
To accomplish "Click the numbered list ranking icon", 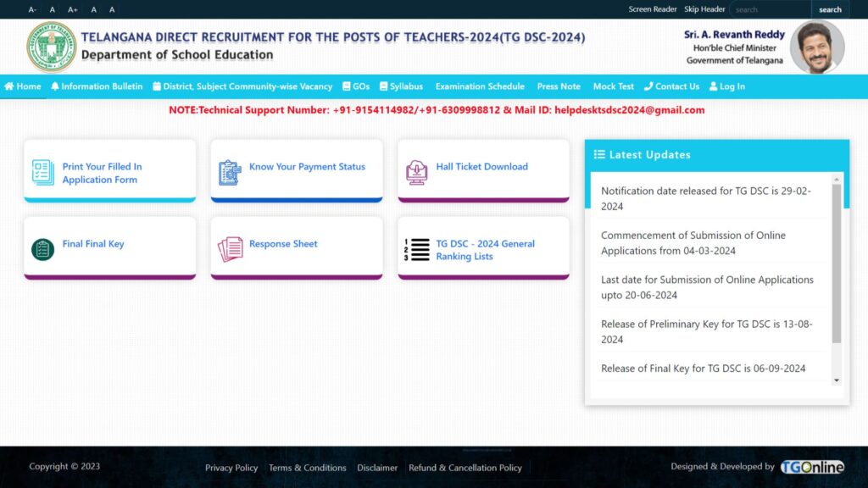I will (416, 250).
